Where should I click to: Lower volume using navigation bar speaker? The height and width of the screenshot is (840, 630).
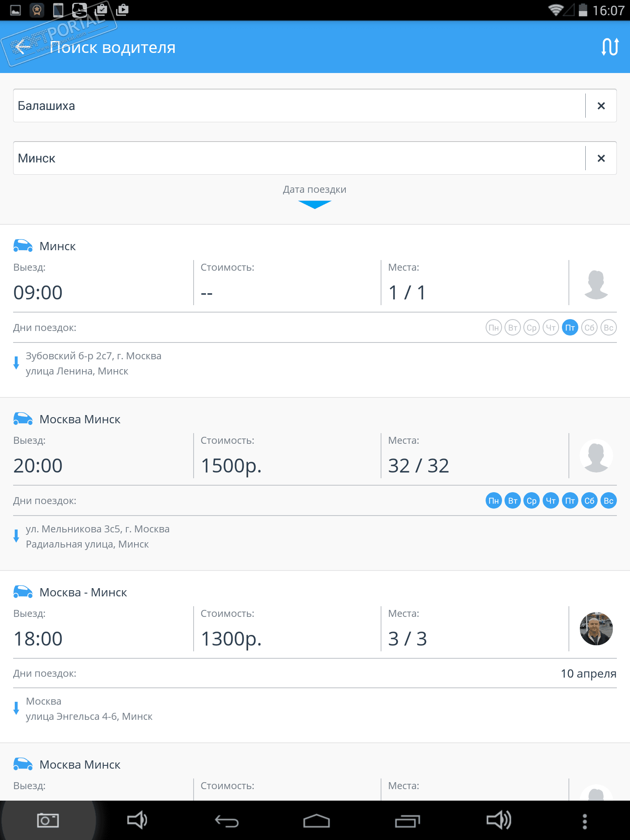coord(137,820)
